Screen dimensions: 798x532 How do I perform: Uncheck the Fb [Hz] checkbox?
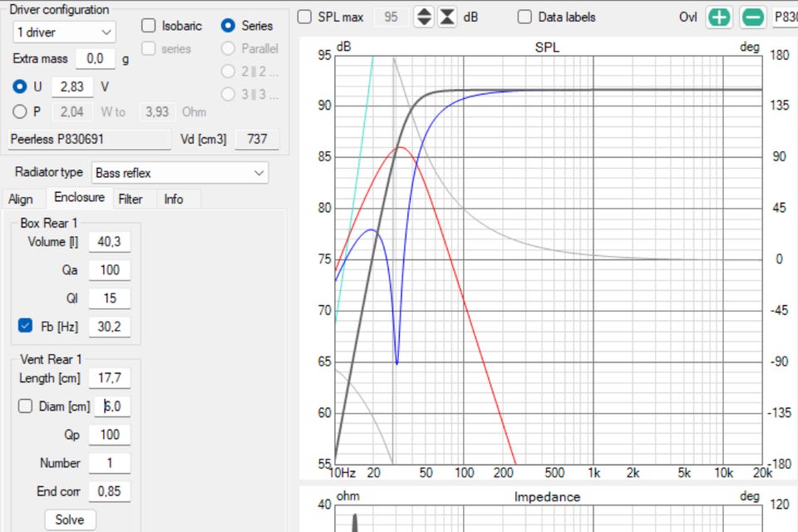[25, 327]
